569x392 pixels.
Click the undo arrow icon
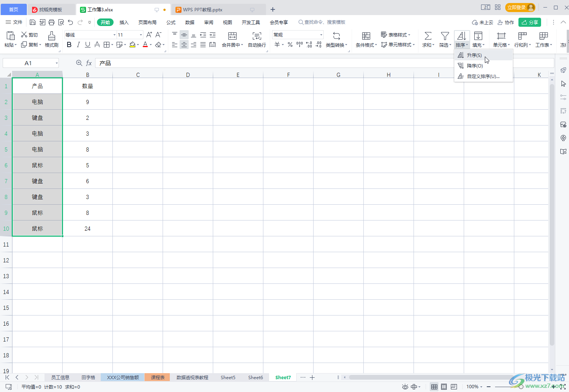click(71, 22)
